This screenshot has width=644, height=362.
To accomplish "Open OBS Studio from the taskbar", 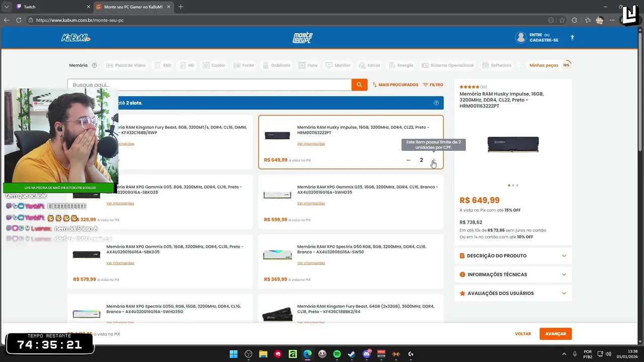I will [x=249, y=354].
